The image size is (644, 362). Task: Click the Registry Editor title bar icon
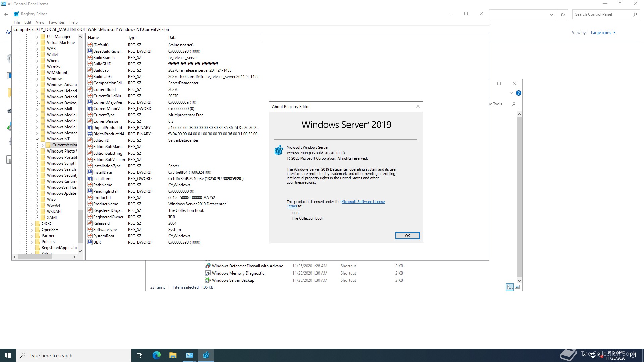tap(16, 14)
